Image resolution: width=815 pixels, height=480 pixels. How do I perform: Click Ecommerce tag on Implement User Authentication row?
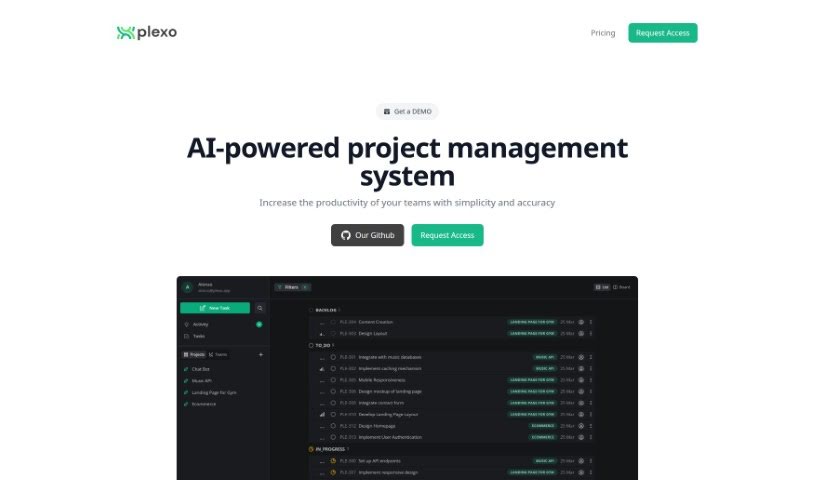543,437
